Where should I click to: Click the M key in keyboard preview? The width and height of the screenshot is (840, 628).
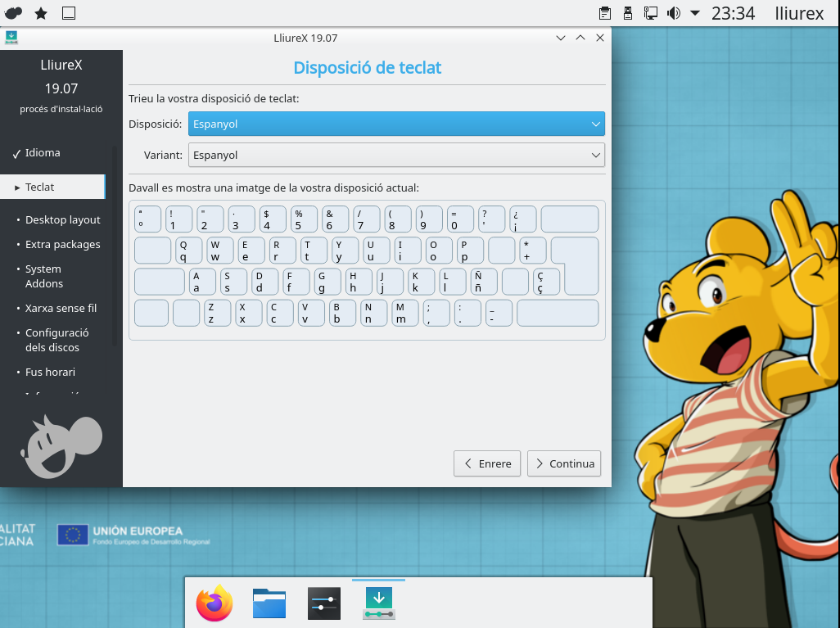coord(405,313)
